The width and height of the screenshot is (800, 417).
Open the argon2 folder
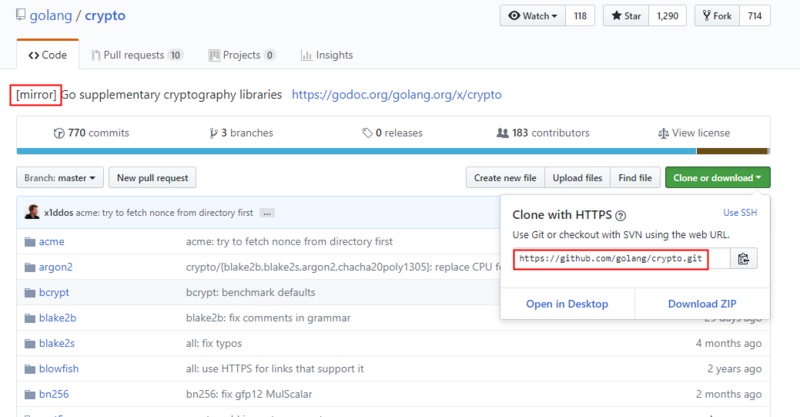(56, 267)
